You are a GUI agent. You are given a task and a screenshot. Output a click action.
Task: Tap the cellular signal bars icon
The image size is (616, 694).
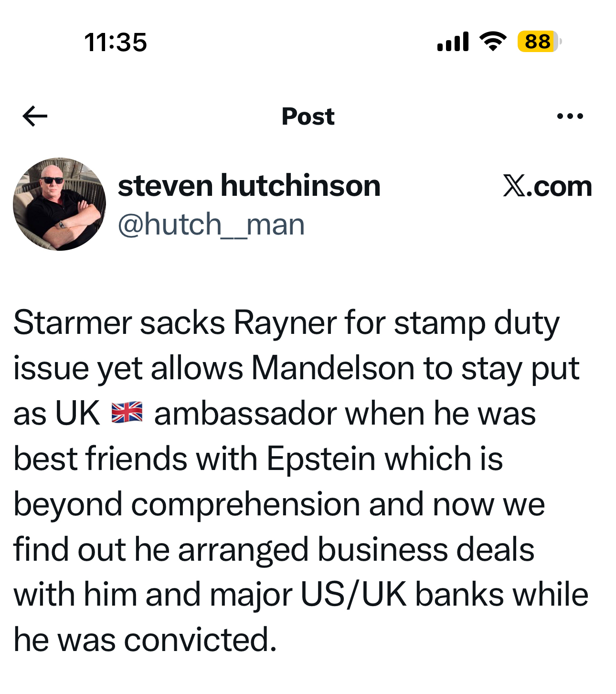pyautogui.click(x=453, y=42)
